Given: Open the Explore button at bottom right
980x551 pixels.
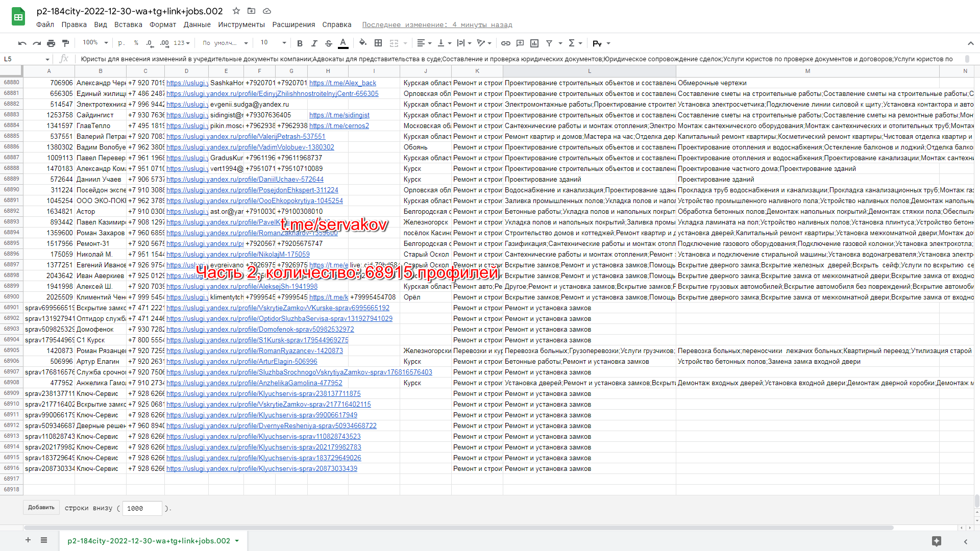Looking at the screenshot, I should click(x=936, y=541).
